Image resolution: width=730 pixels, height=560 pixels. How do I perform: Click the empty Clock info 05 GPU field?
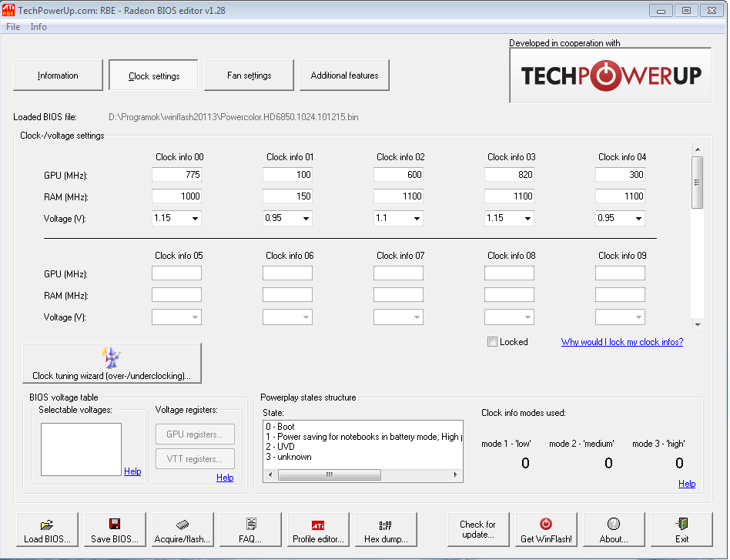click(176, 273)
